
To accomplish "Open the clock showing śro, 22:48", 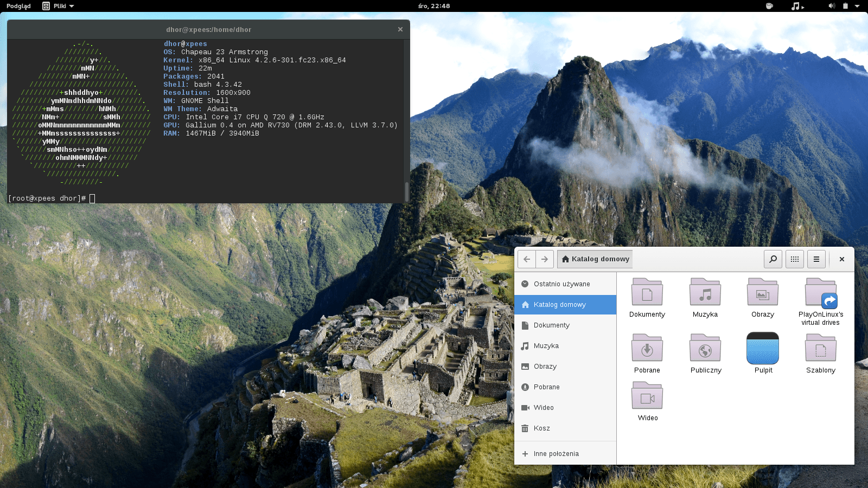I will 434,6.
